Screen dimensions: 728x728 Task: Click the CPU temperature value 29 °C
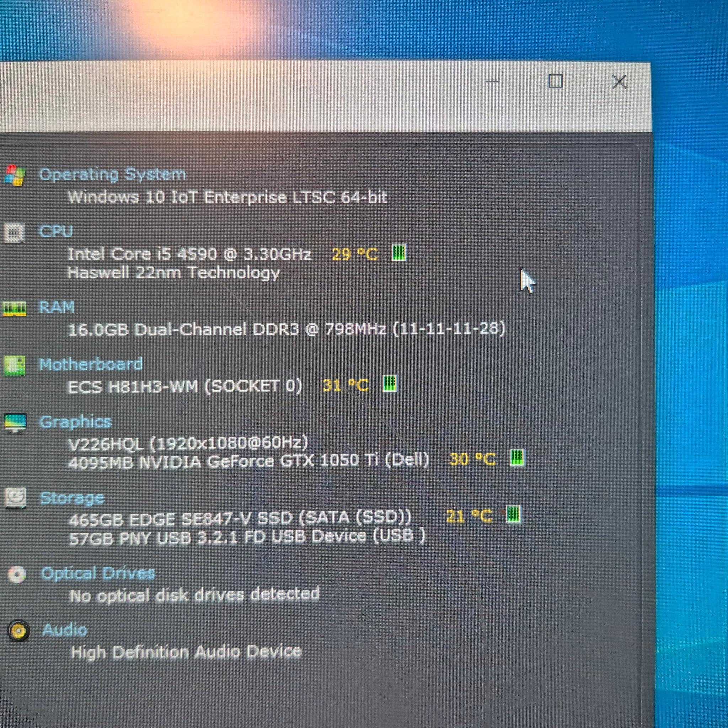click(x=355, y=255)
